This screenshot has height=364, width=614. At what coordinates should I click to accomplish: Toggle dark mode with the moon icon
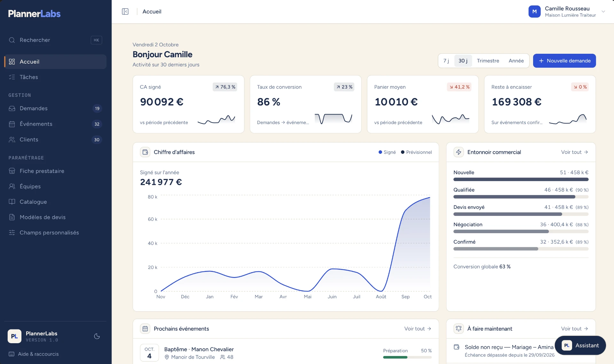click(x=97, y=336)
